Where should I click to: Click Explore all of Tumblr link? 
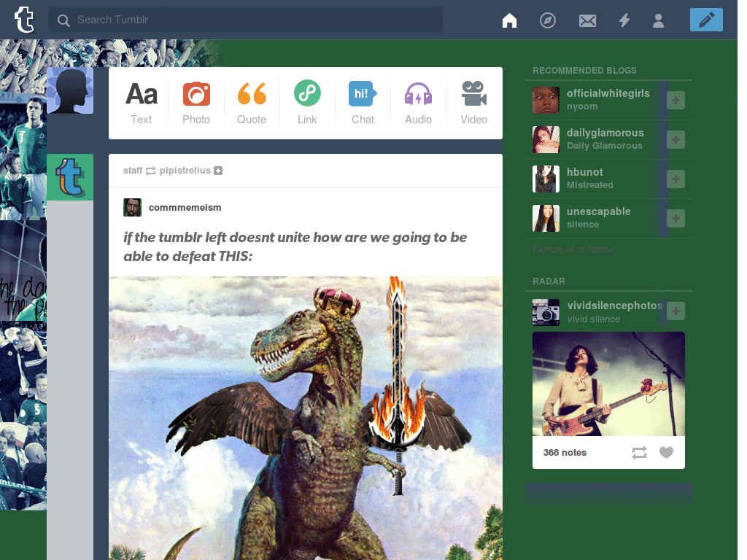(x=573, y=249)
